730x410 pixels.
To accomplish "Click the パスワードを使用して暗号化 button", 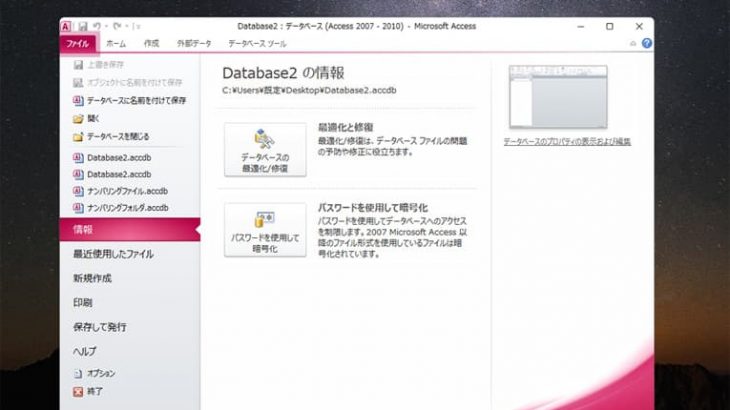I will coord(265,230).
